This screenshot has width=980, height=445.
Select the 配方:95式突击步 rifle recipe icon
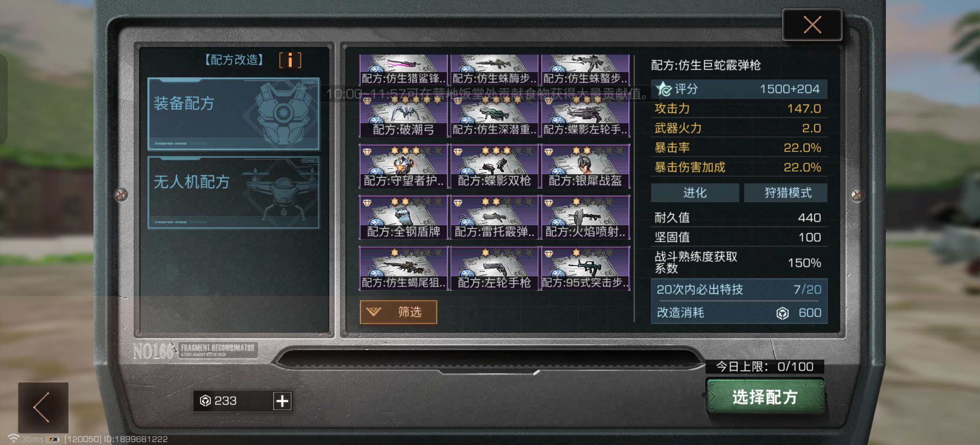coord(585,268)
